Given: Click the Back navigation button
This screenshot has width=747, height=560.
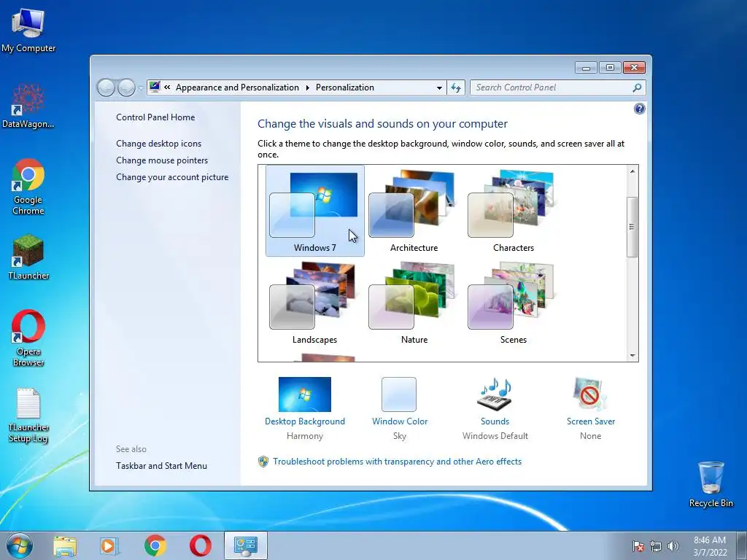Looking at the screenshot, I should point(107,87).
